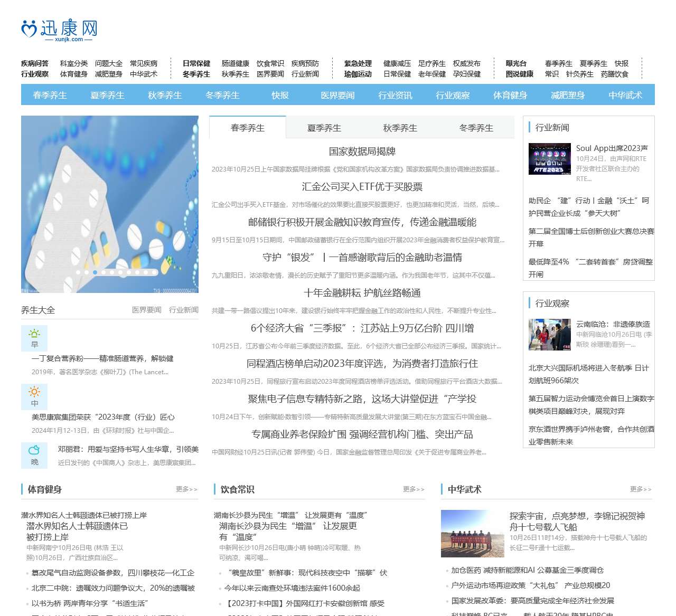Image resolution: width=676 pixels, height=616 pixels.
Task: Open the 湖南长沙县为民生“增温” article
Action: (x=288, y=532)
